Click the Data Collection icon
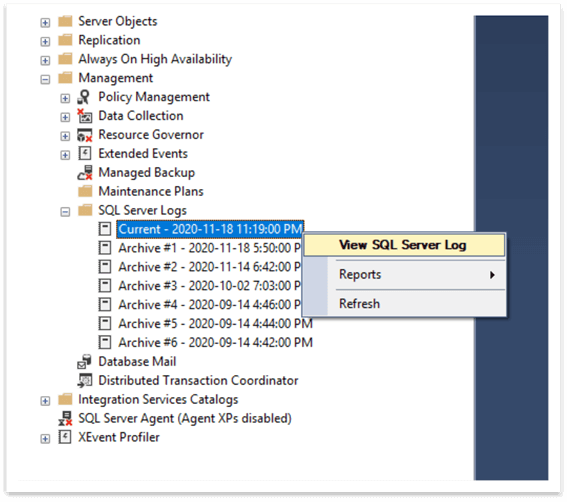Screen dimensions: 567x502 coord(85,116)
